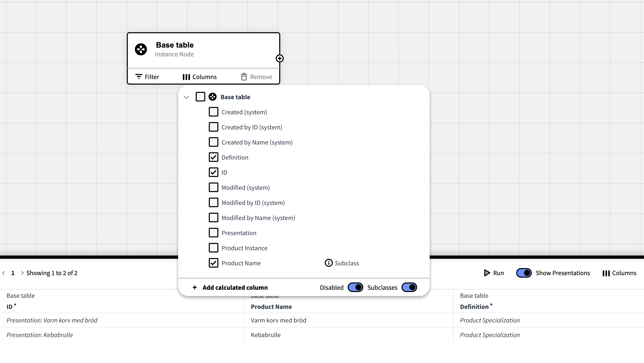Turn off the Subclasses switch

pos(409,287)
